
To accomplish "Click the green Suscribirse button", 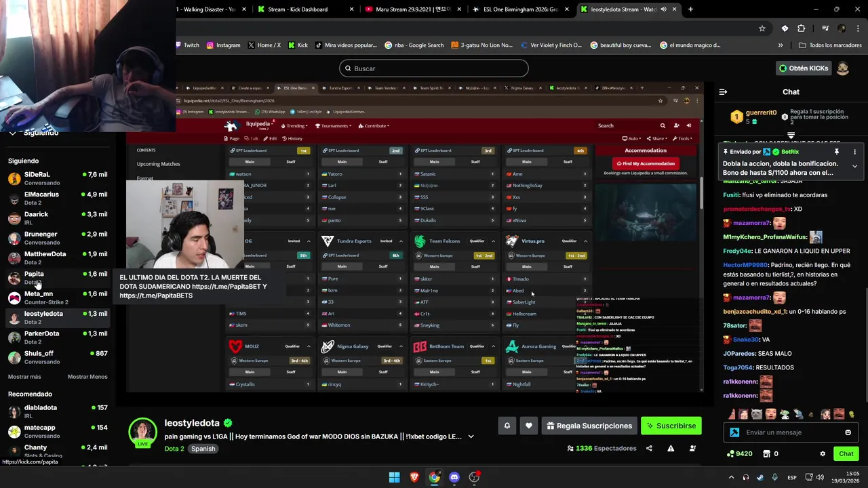I will [671, 426].
